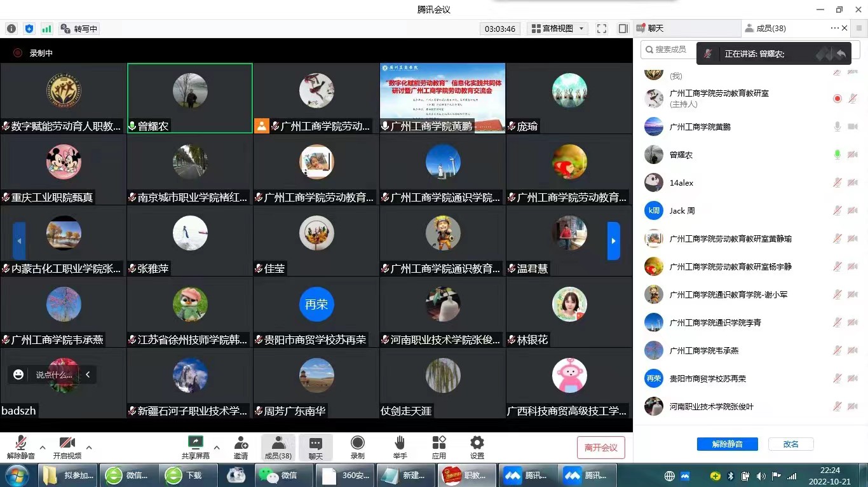
Task: Click the red 离开会议 button
Action: coord(600,448)
